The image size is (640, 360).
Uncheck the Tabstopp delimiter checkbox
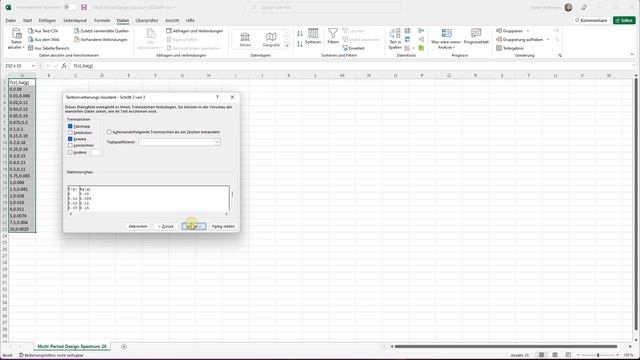coord(70,127)
